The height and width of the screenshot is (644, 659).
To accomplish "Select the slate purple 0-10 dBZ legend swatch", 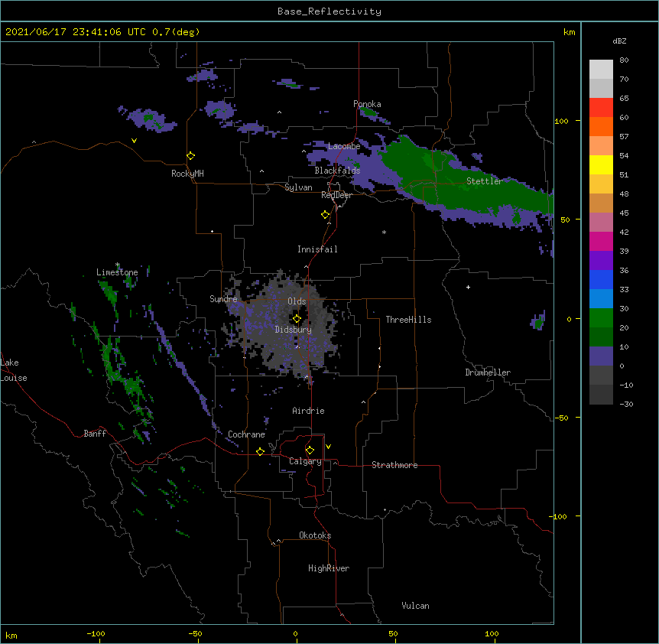I will (x=601, y=356).
